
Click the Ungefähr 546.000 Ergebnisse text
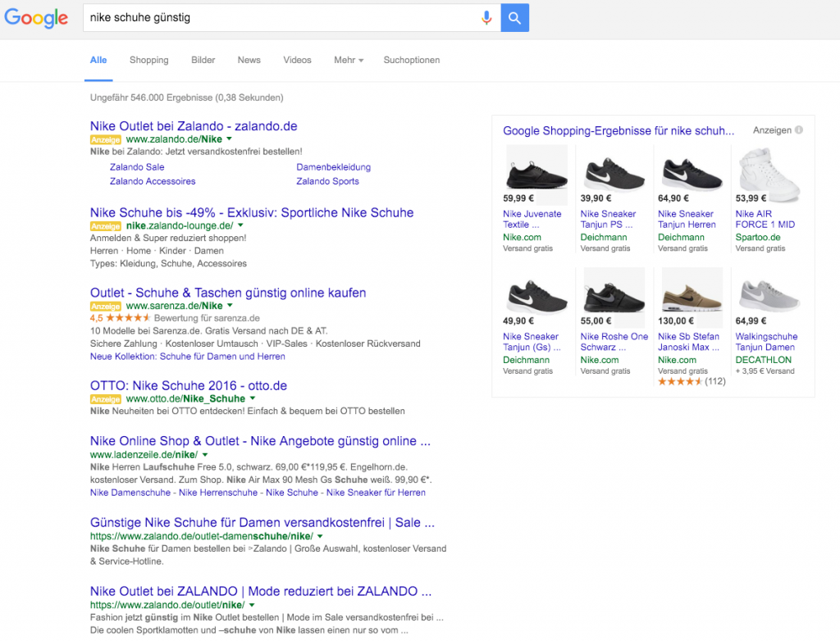pyautogui.click(x=186, y=98)
